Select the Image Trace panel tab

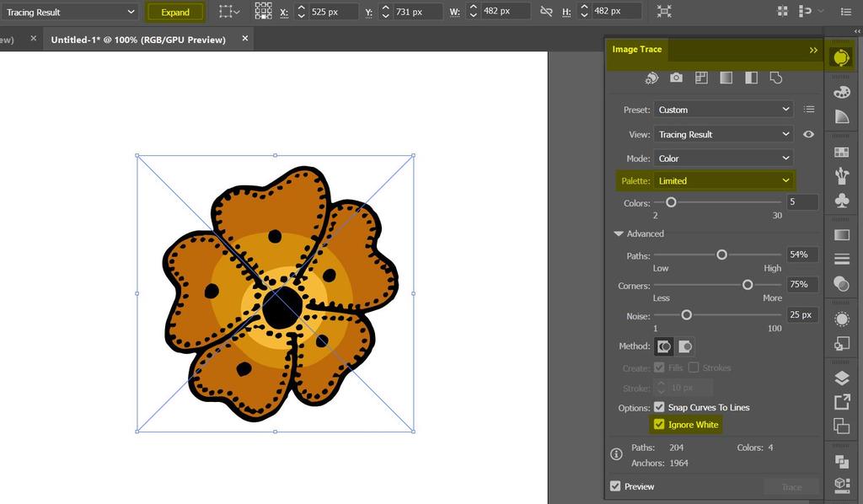coord(637,50)
